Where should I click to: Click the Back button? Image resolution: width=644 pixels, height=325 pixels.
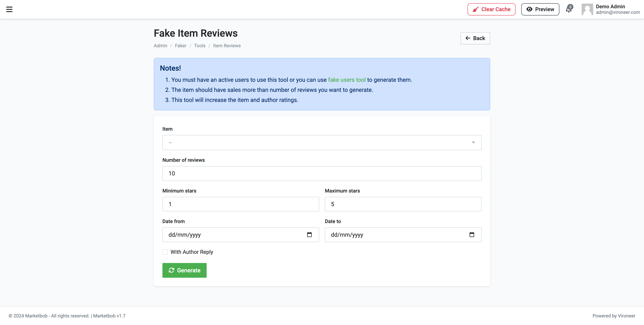[x=475, y=38]
